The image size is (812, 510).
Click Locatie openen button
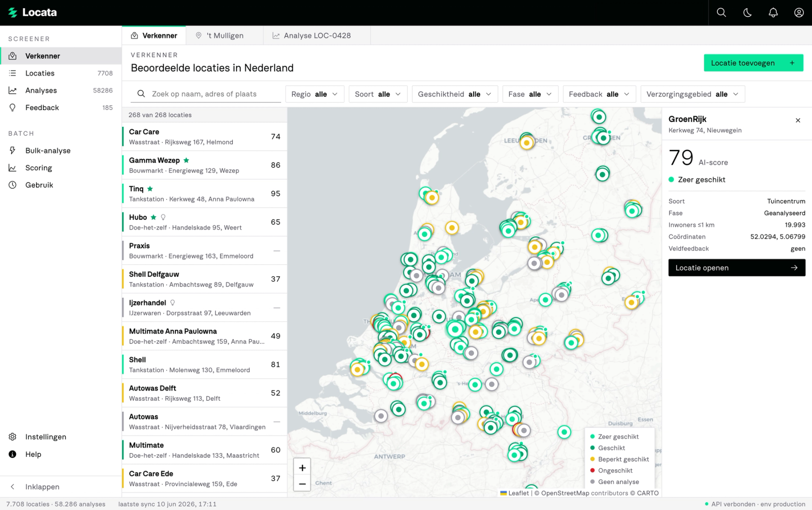pyautogui.click(x=737, y=268)
